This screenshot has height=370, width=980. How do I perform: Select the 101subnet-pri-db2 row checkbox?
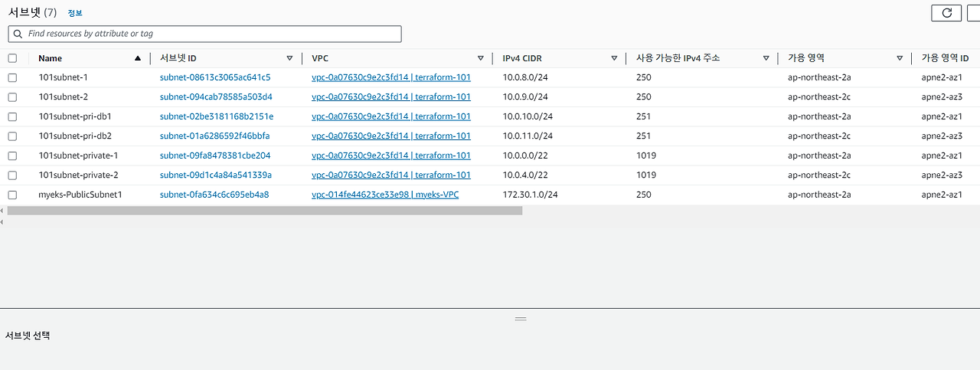click(12, 136)
